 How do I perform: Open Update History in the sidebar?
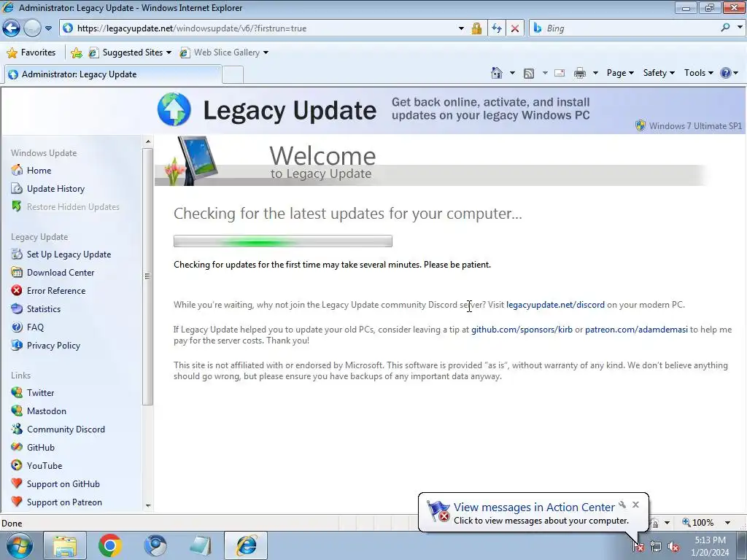coord(55,189)
